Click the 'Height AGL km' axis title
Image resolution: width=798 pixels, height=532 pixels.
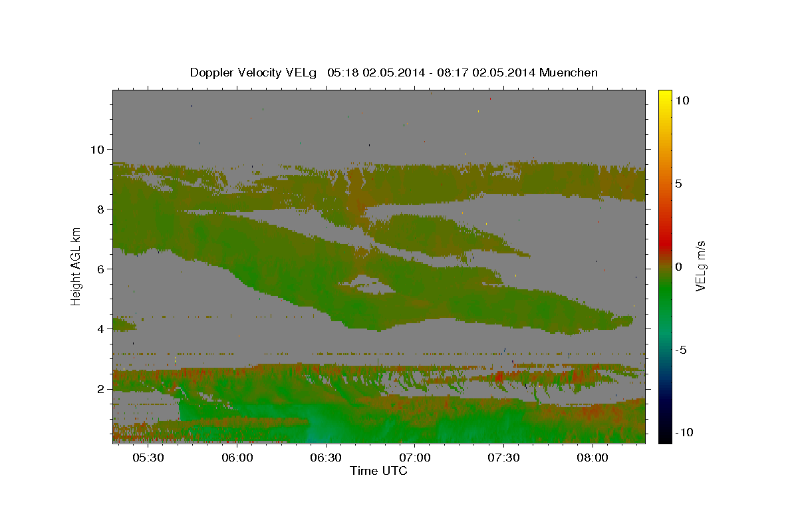tap(76, 266)
